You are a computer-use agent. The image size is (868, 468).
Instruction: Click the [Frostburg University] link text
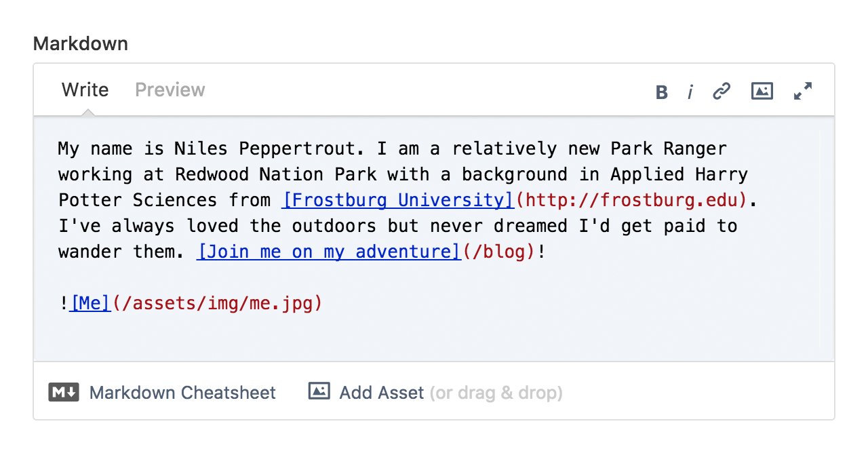tap(398, 200)
